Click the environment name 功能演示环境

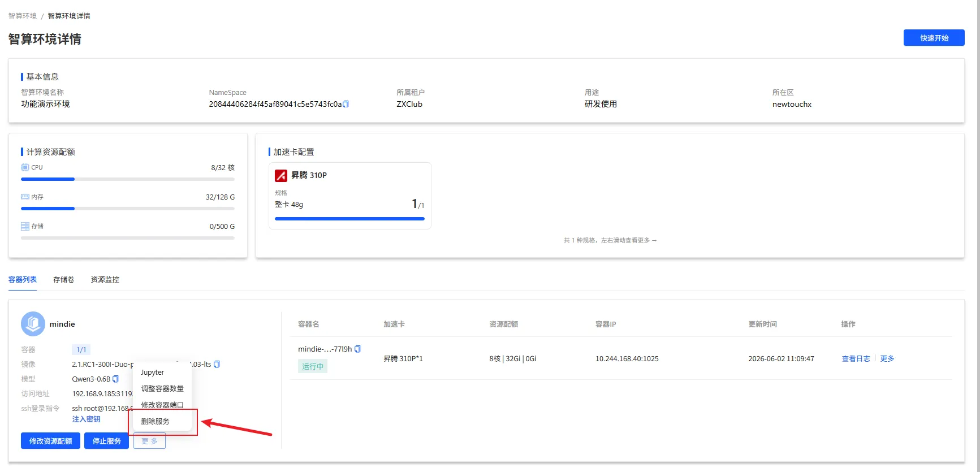[x=45, y=104]
